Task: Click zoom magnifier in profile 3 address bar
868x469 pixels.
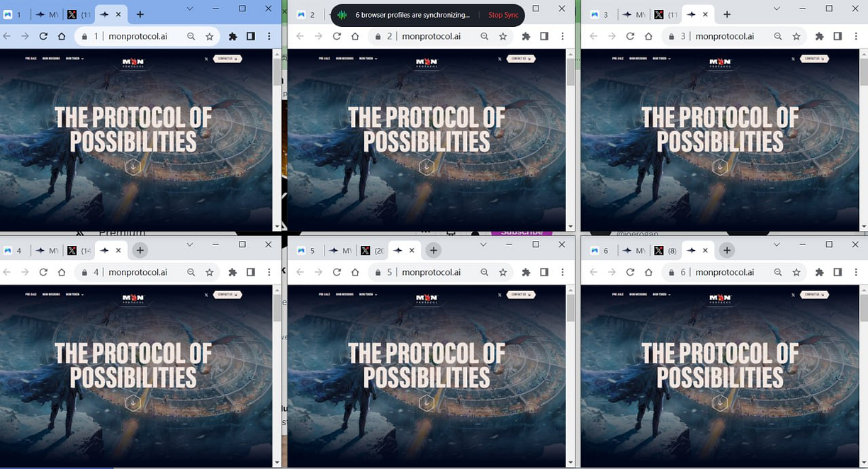Action: 778,36
